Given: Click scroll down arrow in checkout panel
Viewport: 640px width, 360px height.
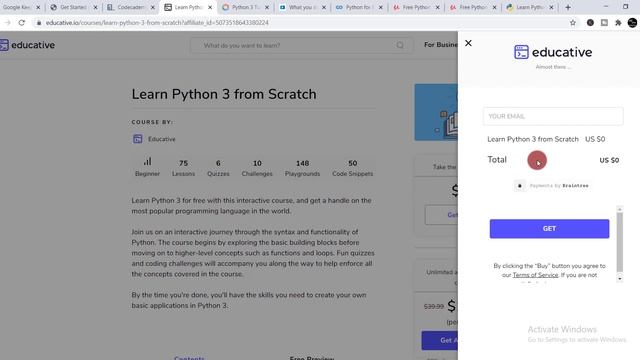Looking at the screenshot, I should (620, 279).
